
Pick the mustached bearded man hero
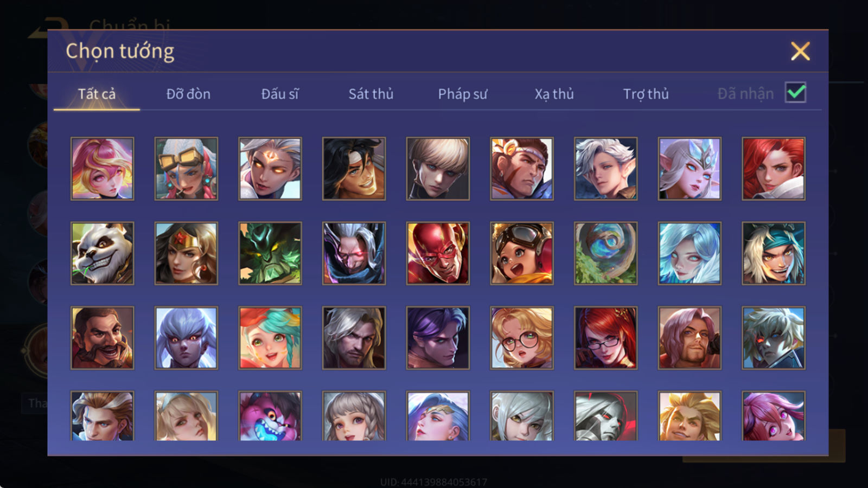point(102,338)
